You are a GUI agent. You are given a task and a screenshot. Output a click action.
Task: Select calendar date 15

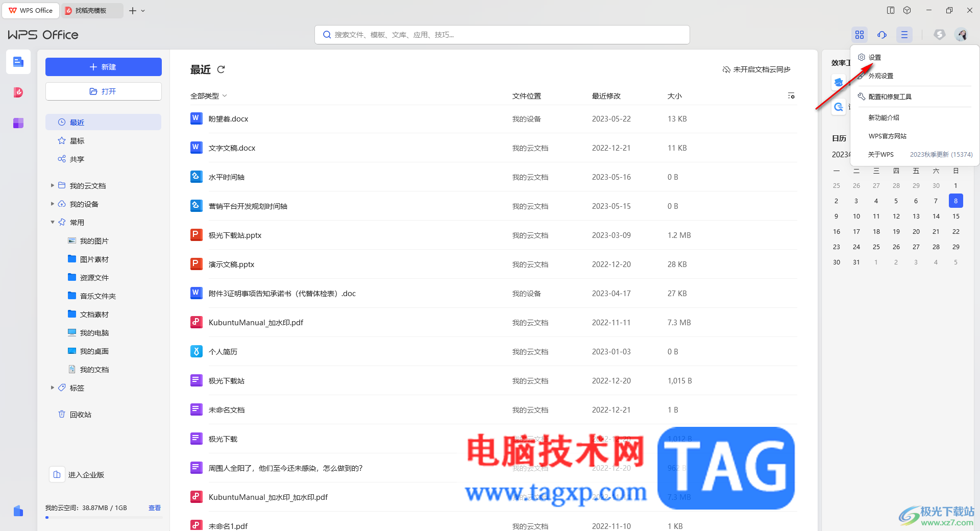(956, 216)
